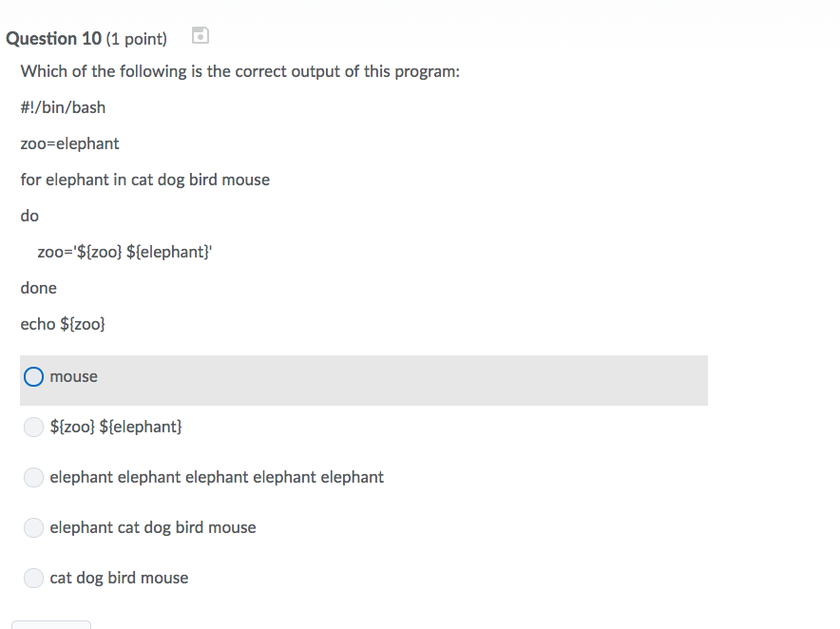840x629 pixels.
Task: Click the cat dog bird mouse label text
Action: pyautogui.click(x=119, y=578)
